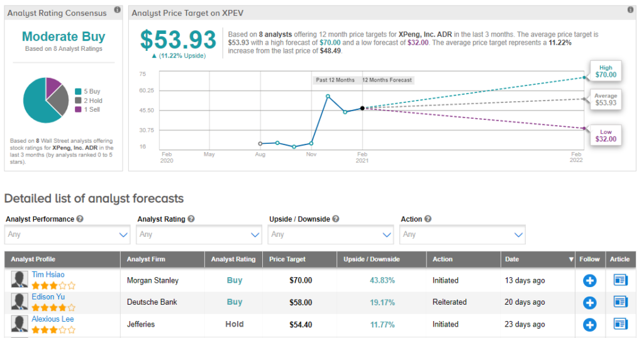This screenshot has height=338, width=644.
Task: Open Edison Yu analyst profile link
Action: pyautogui.click(x=48, y=297)
